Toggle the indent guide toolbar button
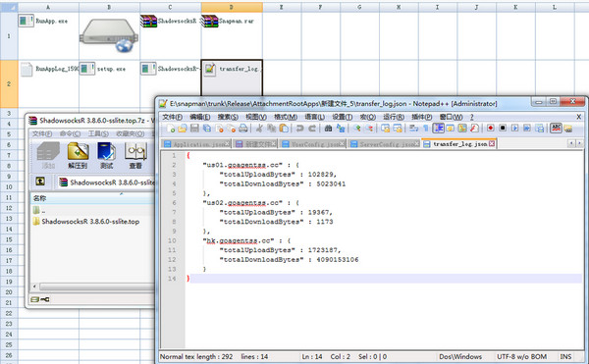Image resolution: width=589 pixels, height=364 pixels. click(438, 129)
